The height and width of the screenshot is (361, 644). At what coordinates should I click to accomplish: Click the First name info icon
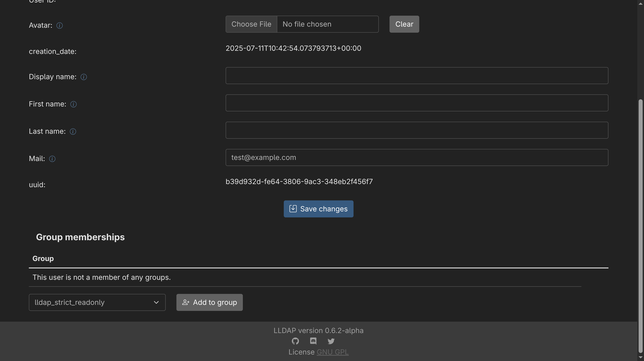coord(73,104)
